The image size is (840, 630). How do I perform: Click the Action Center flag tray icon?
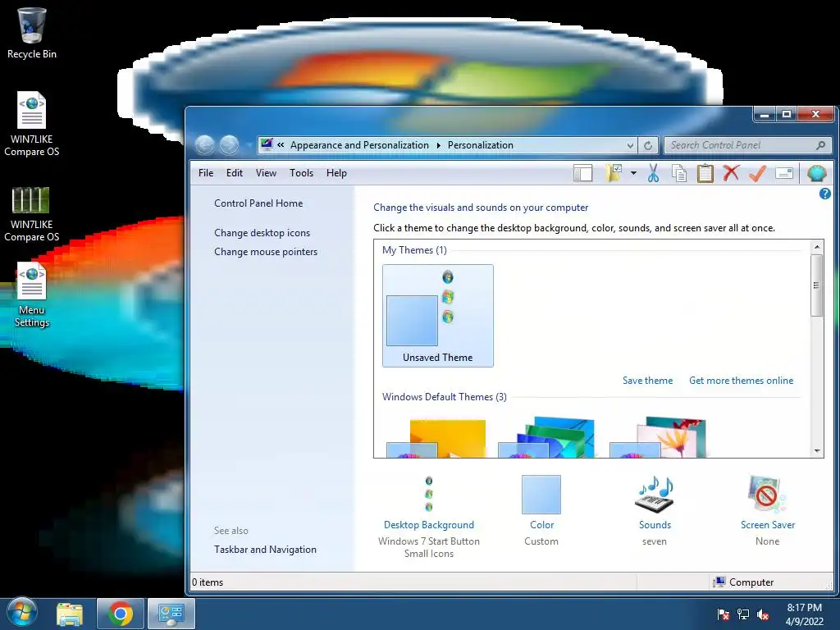[724, 614]
